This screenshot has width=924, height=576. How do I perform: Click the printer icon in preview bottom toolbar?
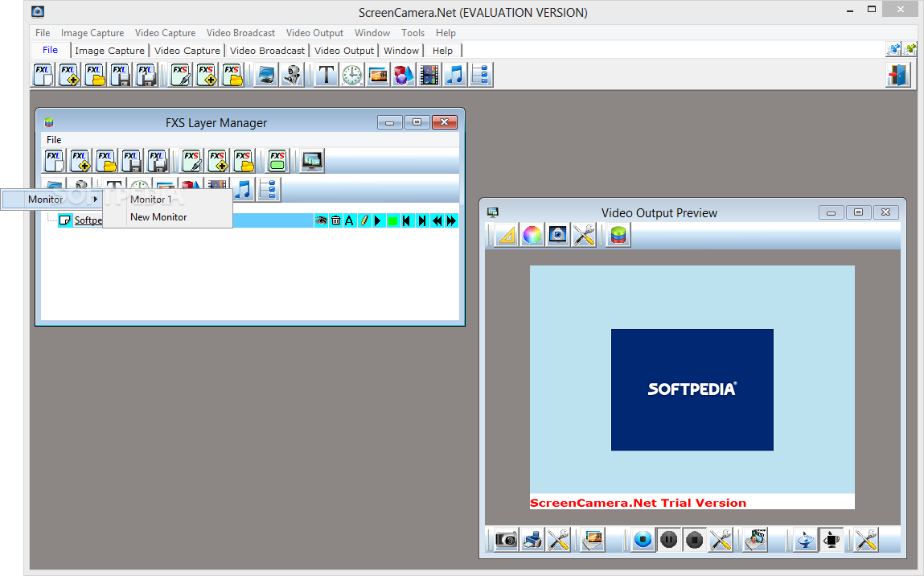pyautogui.click(x=532, y=540)
